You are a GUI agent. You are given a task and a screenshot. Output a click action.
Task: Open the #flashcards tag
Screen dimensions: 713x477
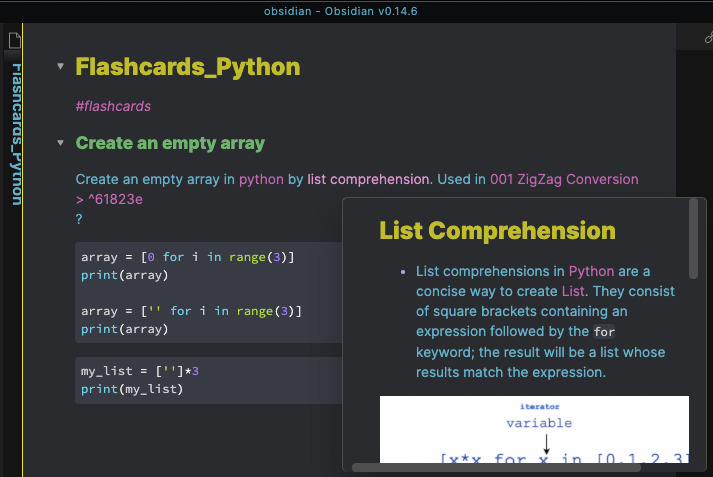(x=113, y=106)
